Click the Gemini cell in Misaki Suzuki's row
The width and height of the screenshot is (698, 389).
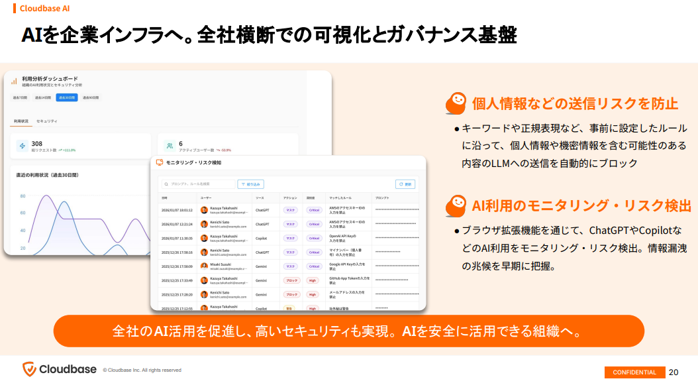261,266
